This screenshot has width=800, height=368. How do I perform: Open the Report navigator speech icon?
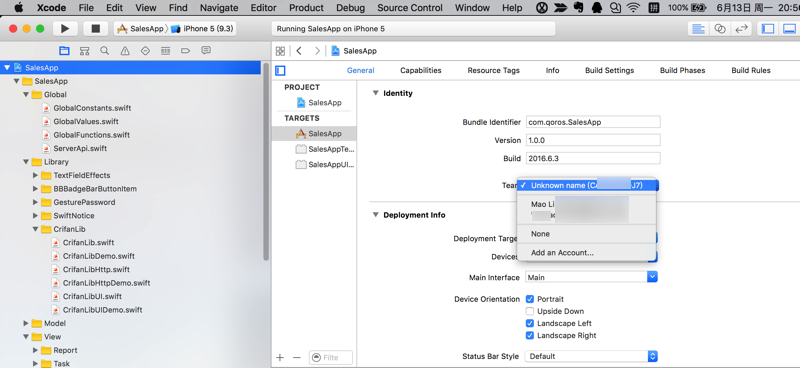[206, 51]
